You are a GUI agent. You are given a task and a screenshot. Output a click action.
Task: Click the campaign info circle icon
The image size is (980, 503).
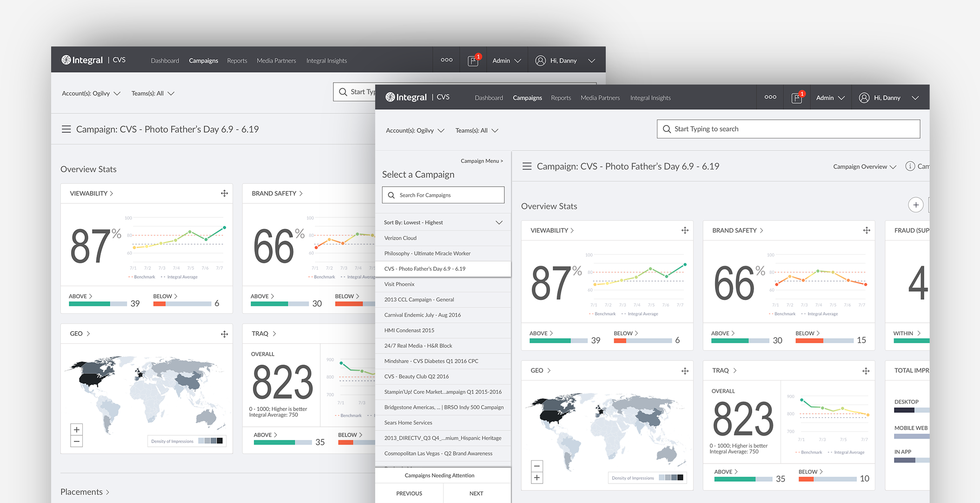click(910, 166)
